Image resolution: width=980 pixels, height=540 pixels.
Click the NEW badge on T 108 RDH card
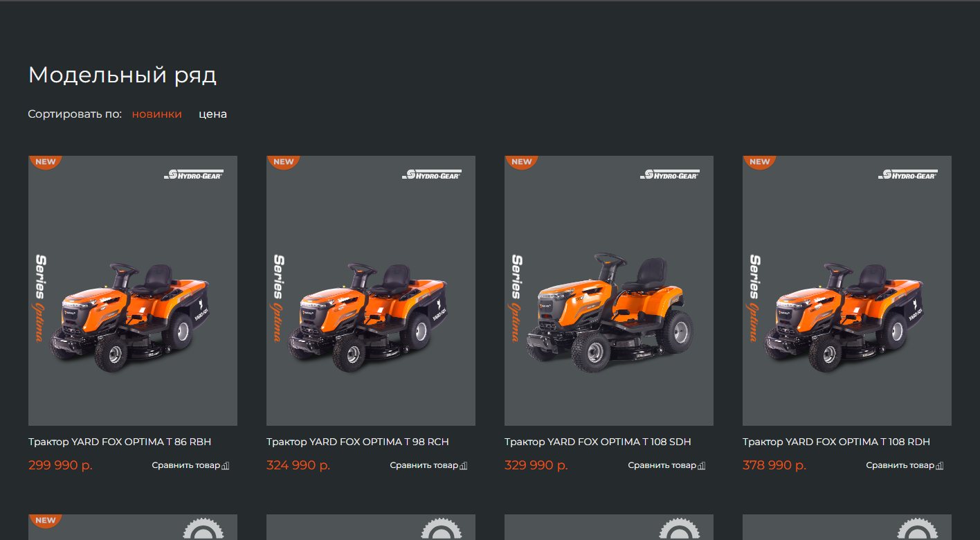760,162
